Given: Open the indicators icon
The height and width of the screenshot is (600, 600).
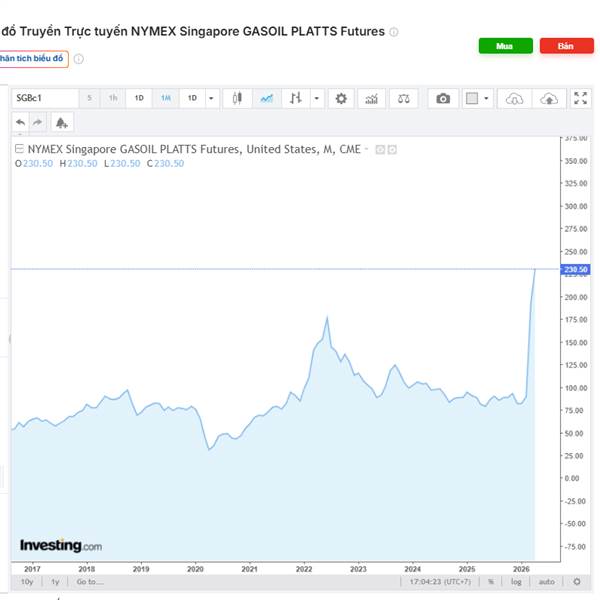Looking at the screenshot, I should 372,99.
